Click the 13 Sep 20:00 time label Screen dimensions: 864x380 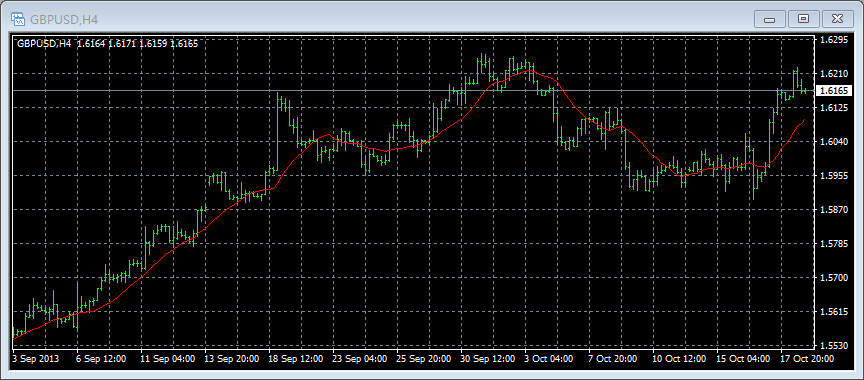coord(231,359)
